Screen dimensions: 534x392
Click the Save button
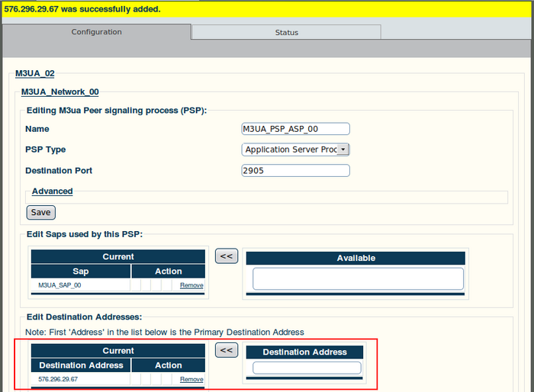click(x=41, y=213)
